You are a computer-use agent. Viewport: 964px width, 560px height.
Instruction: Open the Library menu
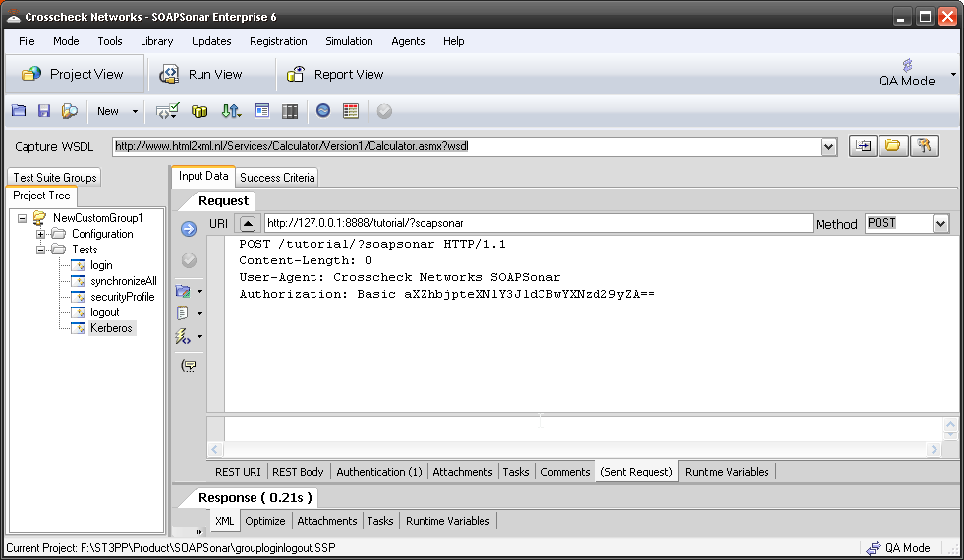tap(157, 41)
